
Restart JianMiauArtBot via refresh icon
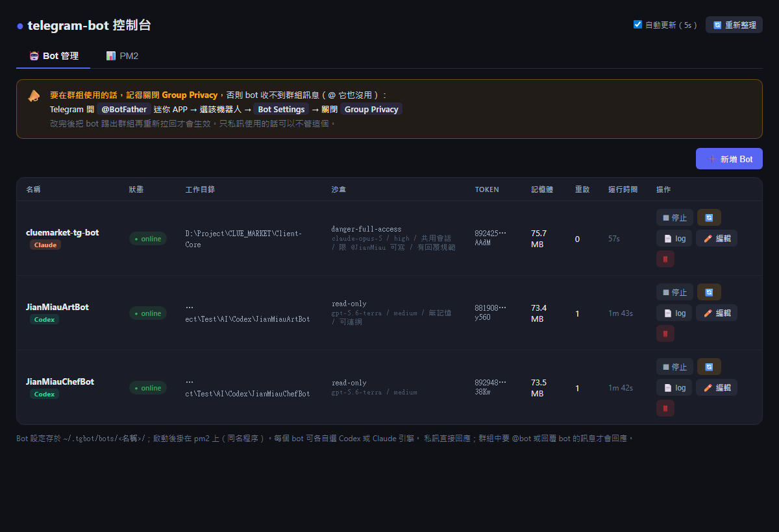[x=709, y=292]
